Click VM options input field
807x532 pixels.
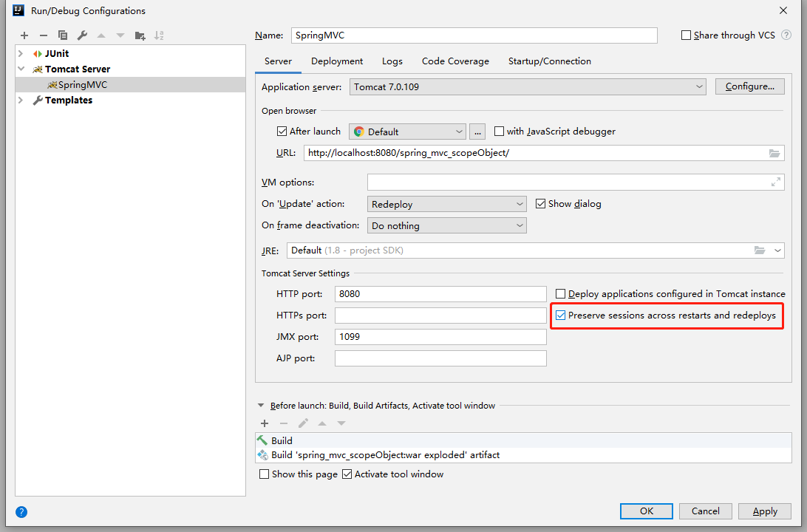pos(576,182)
